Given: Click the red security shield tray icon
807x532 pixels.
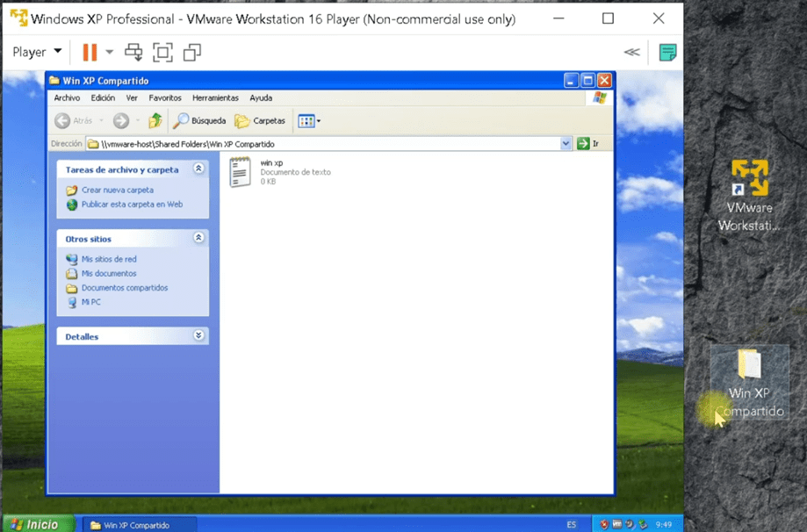Looking at the screenshot, I should 604,525.
